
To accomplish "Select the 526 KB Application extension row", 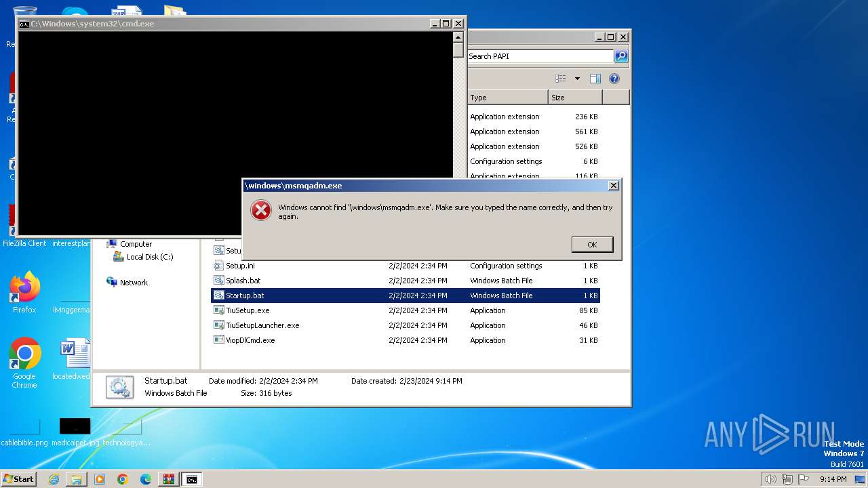I will (534, 146).
